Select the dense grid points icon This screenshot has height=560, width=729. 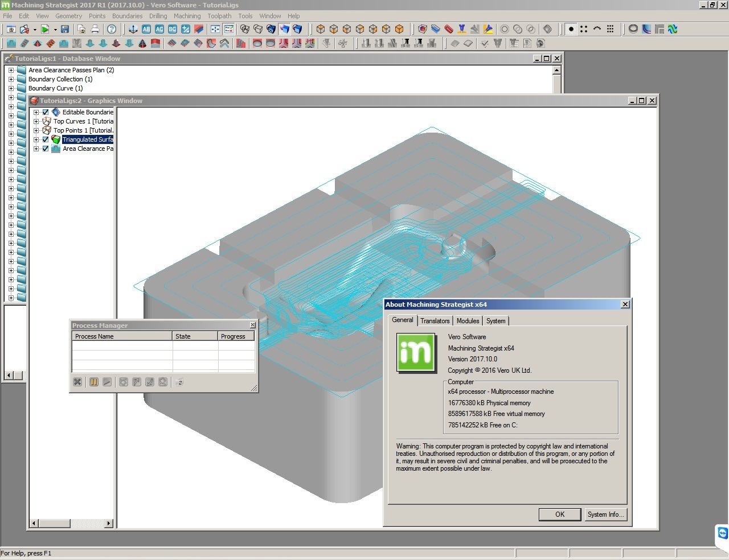(x=610, y=29)
